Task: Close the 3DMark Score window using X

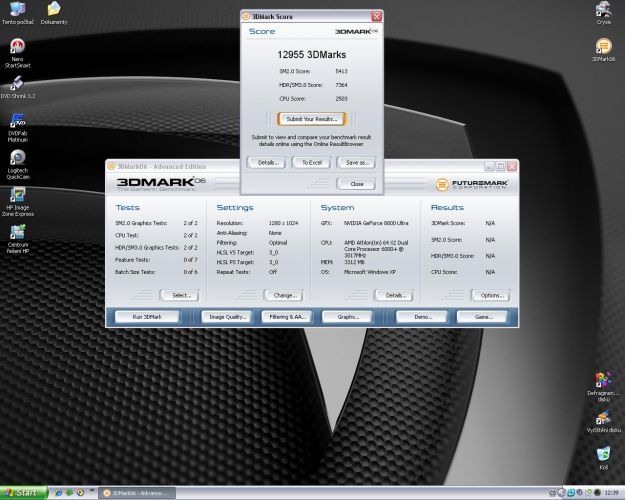Action: click(376, 16)
